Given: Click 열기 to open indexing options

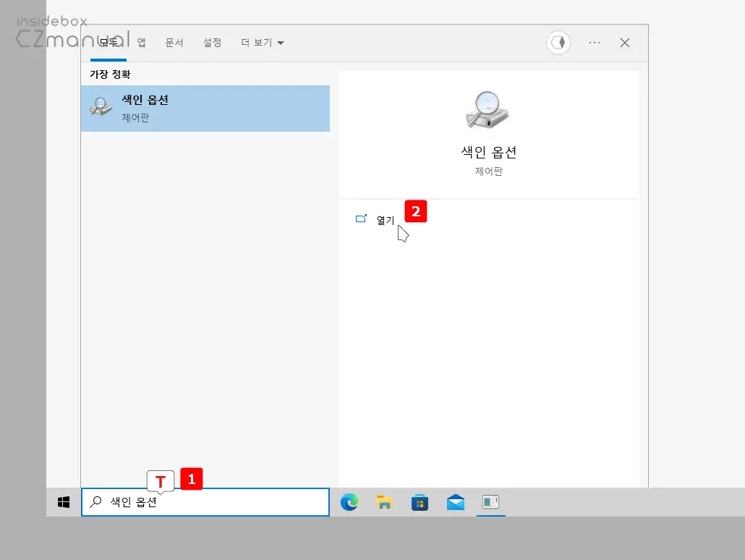Looking at the screenshot, I should (385, 220).
